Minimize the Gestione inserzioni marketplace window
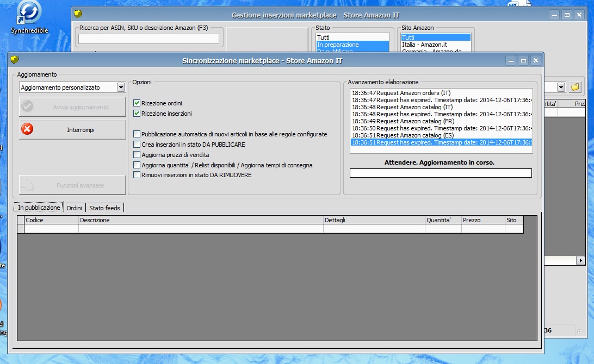Screen dimensions: 594x364 click(555, 15)
